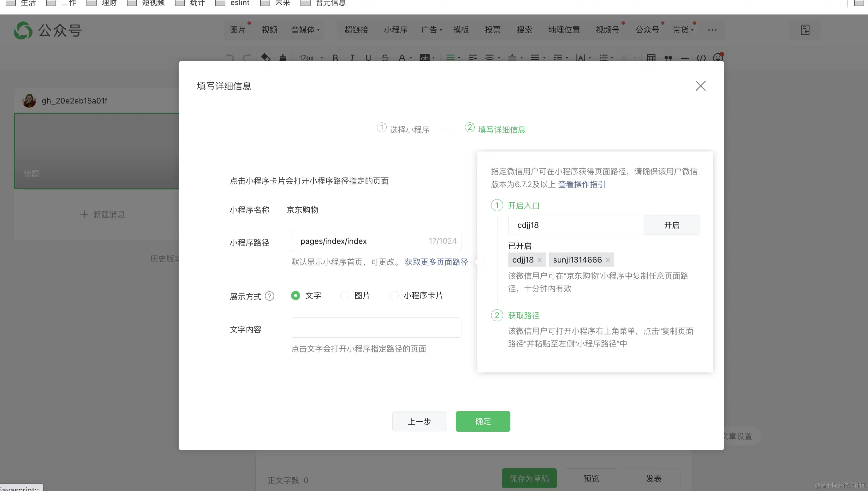The width and height of the screenshot is (868, 491).
Task: Click the three-dots more menu icon
Action: click(712, 30)
